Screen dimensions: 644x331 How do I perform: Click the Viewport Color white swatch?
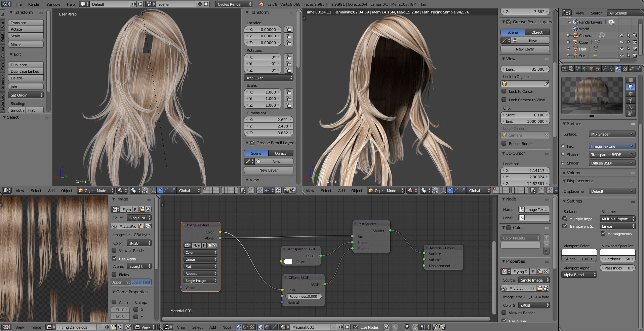[579, 252]
